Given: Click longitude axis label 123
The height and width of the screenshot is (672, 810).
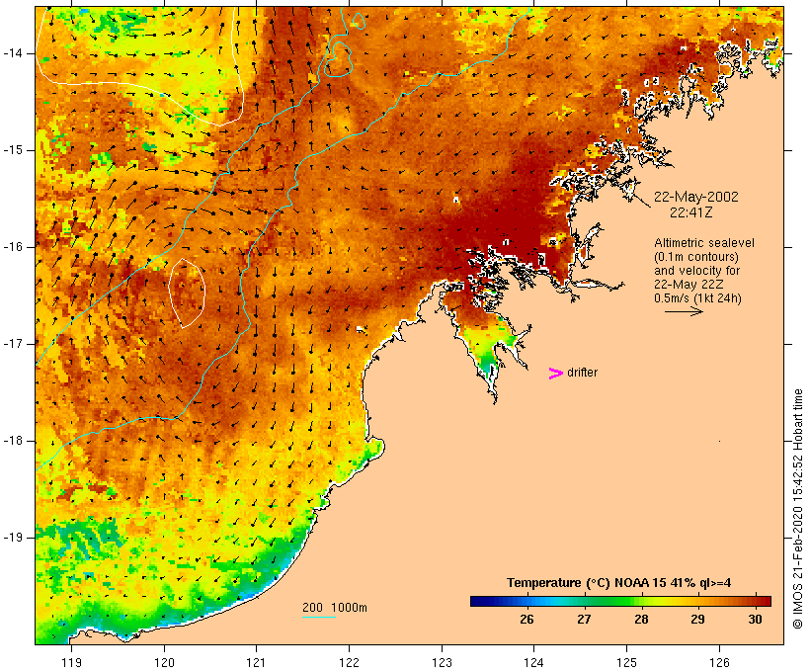Looking at the screenshot, I should [442, 662].
